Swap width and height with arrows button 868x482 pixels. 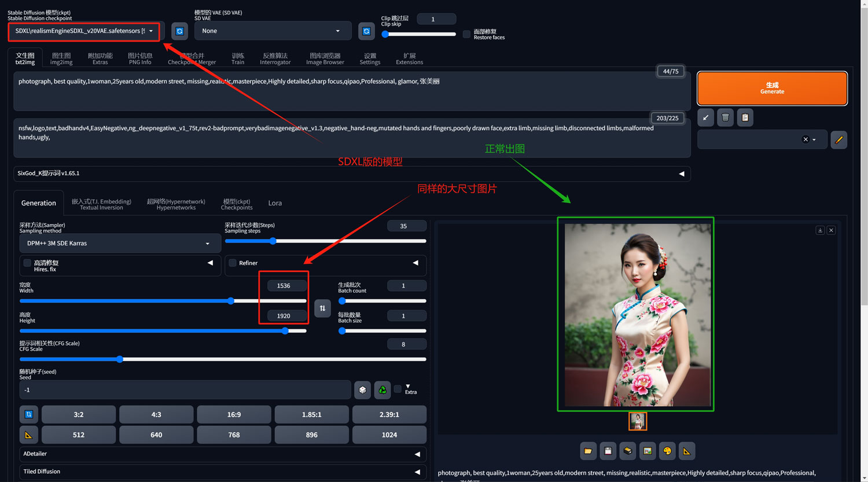[x=322, y=308]
